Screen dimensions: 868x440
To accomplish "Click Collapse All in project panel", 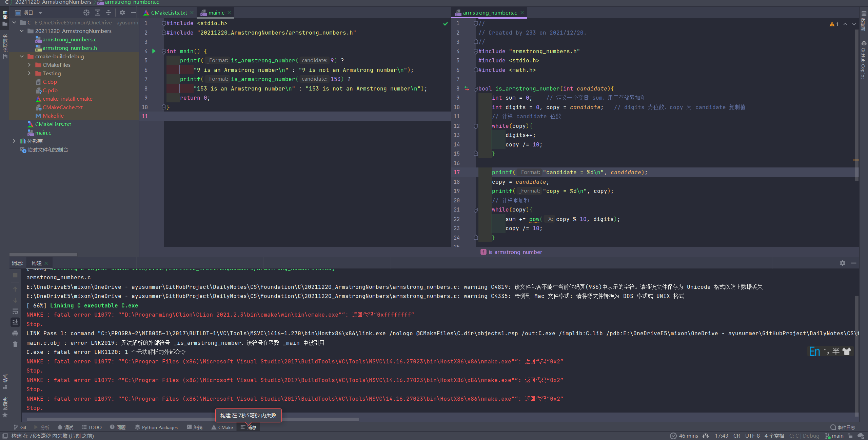I will [x=108, y=13].
